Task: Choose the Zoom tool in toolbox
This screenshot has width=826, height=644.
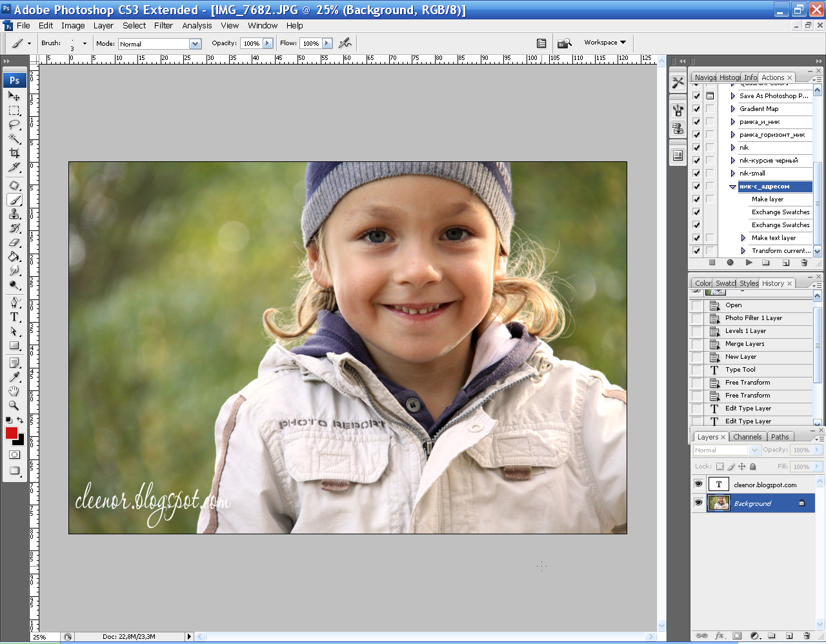Action: pyautogui.click(x=14, y=405)
